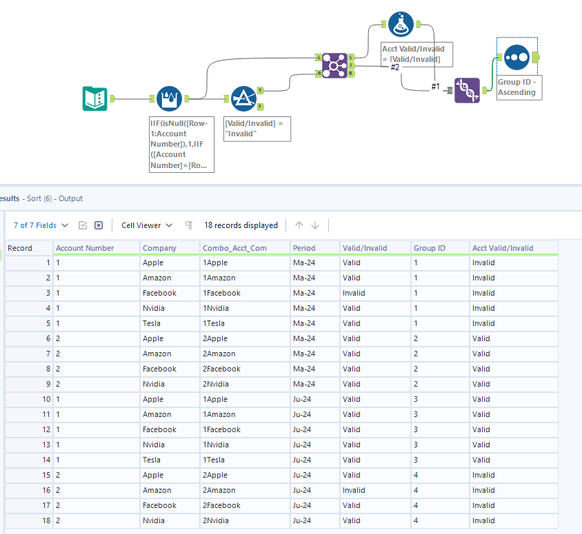
Task: Click the Account Number column header
Action: pyautogui.click(x=97, y=248)
